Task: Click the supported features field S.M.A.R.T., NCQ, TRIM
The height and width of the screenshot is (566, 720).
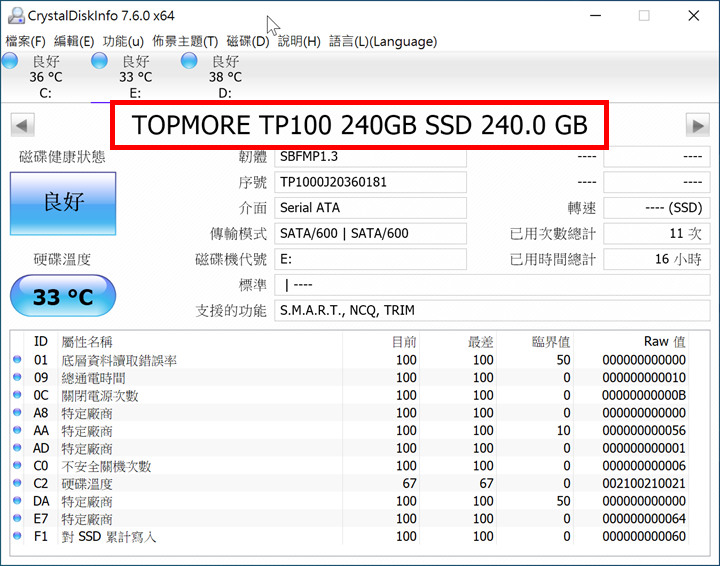Action: 492,311
